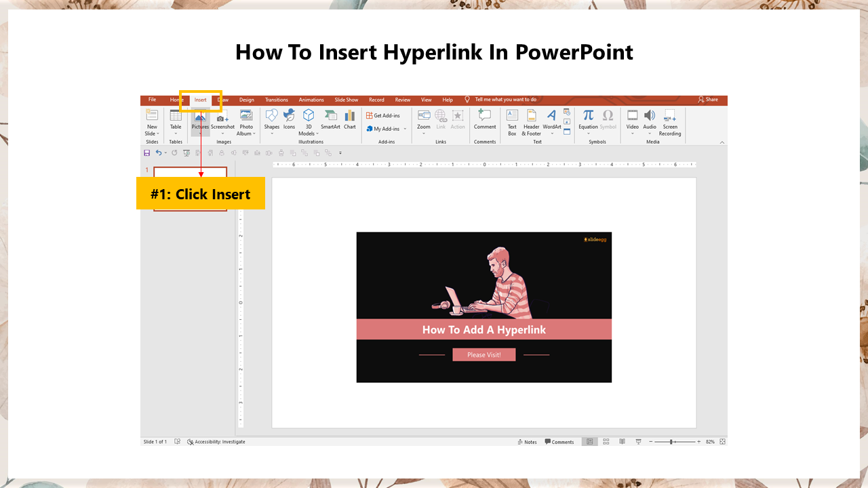Open Customize Quick Access Toolbar dropdown
Viewport: 868px width, 488px height.
[x=340, y=153]
